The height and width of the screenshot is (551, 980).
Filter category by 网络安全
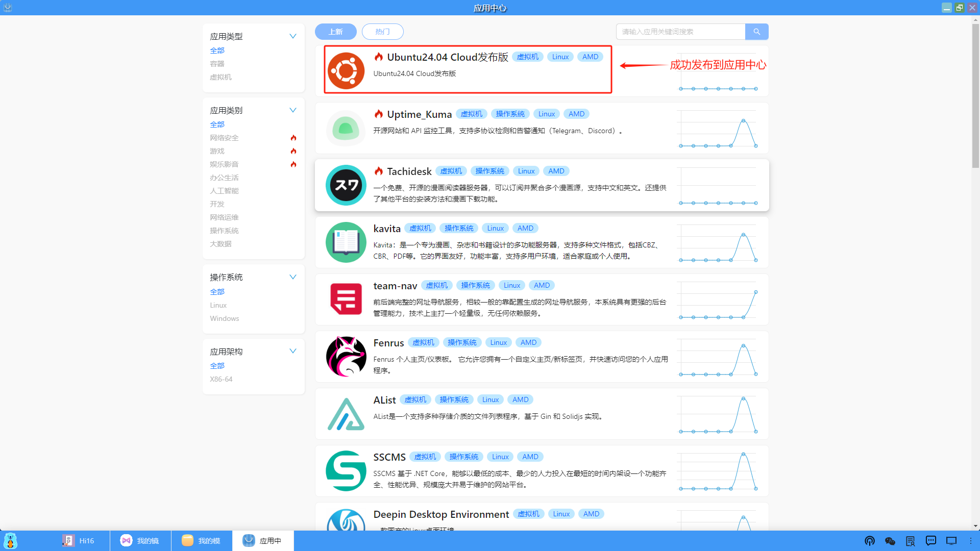tap(224, 138)
